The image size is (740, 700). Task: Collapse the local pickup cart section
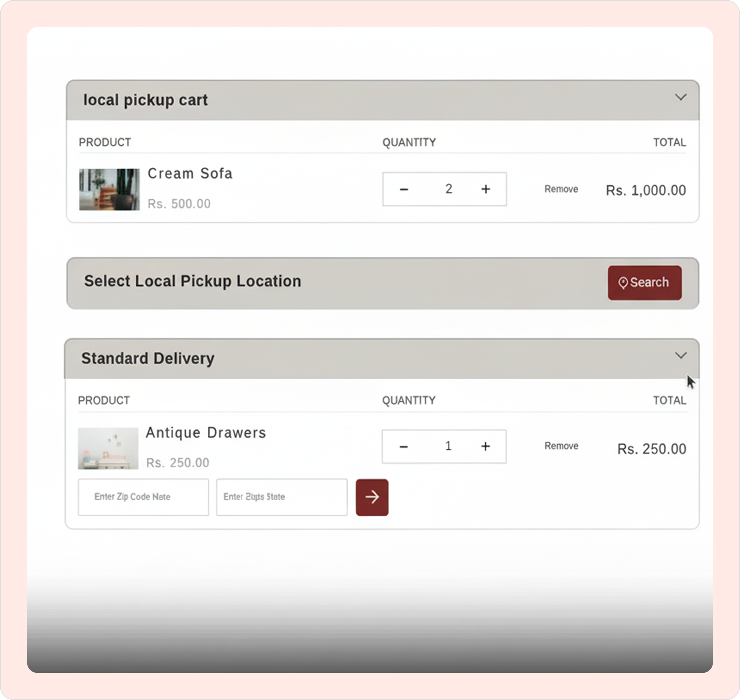(681, 97)
